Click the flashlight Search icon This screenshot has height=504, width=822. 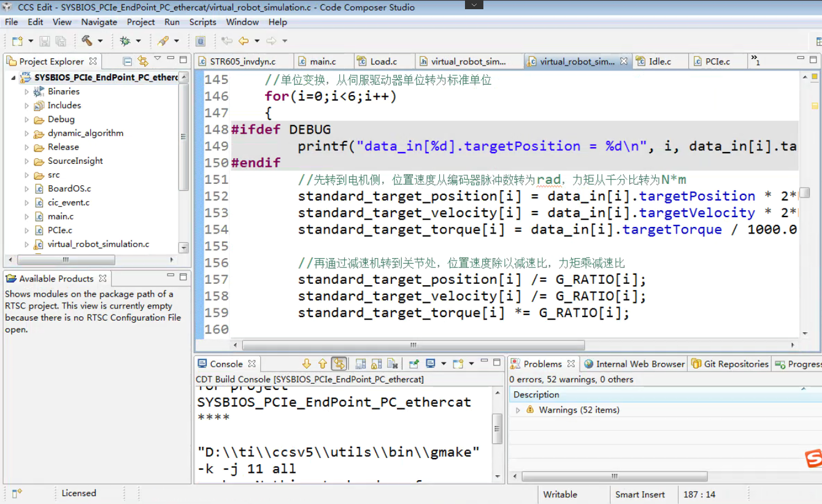coord(163,41)
